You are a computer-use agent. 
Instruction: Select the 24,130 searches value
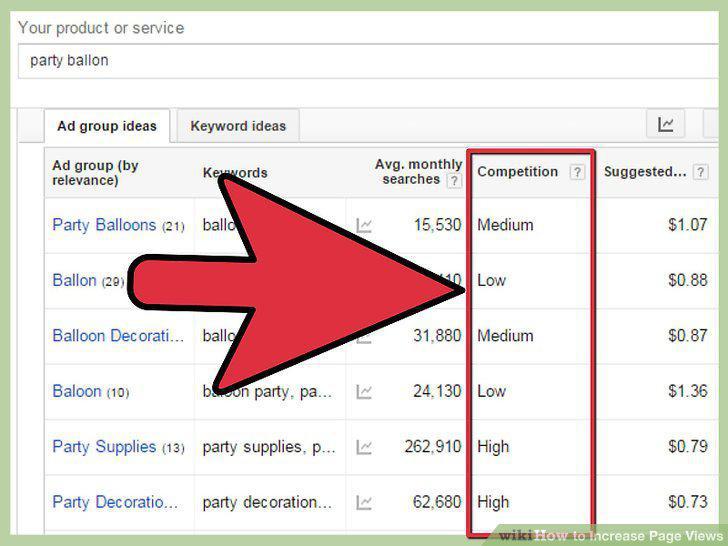coord(437,391)
